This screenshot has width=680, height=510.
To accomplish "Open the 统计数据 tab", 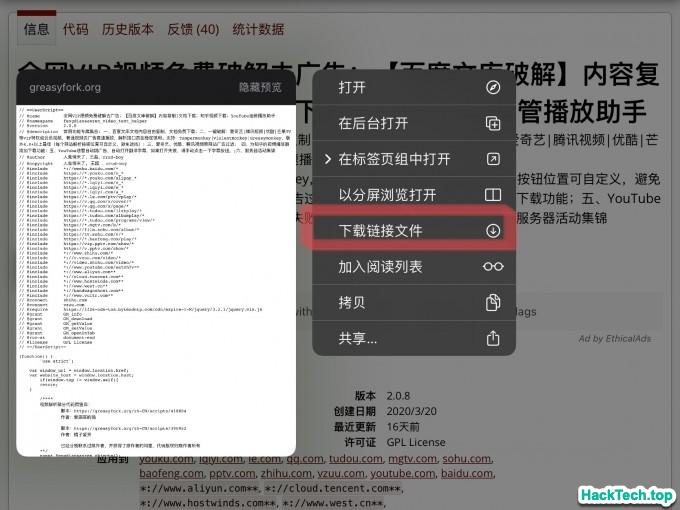I will click(258, 29).
